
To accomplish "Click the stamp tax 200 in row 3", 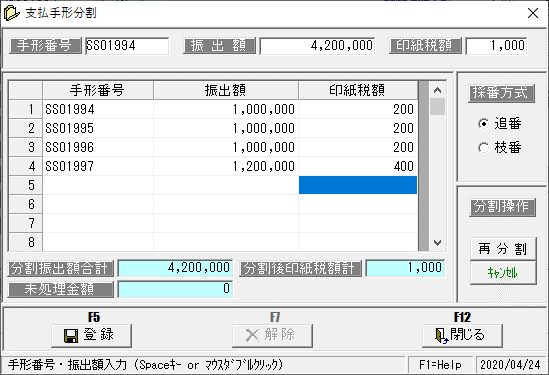I will pos(358,147).
